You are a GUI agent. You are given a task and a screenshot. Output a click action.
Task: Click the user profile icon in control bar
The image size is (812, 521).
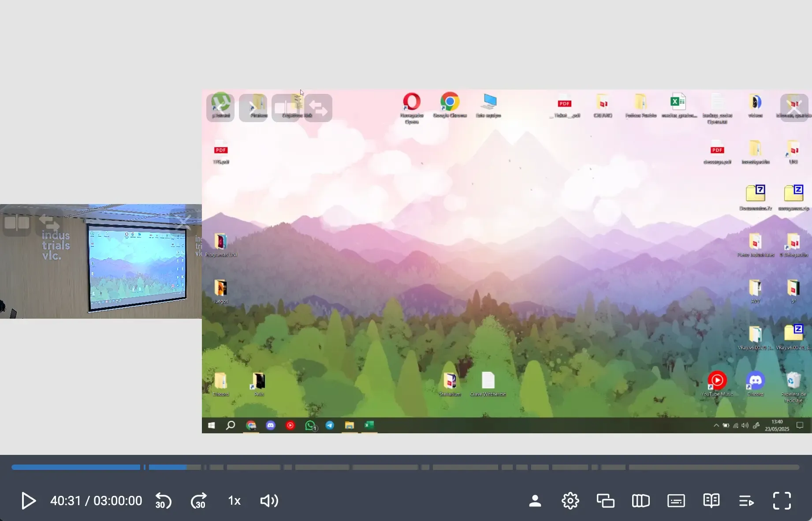pyautogui.click(x=535, y=501)
